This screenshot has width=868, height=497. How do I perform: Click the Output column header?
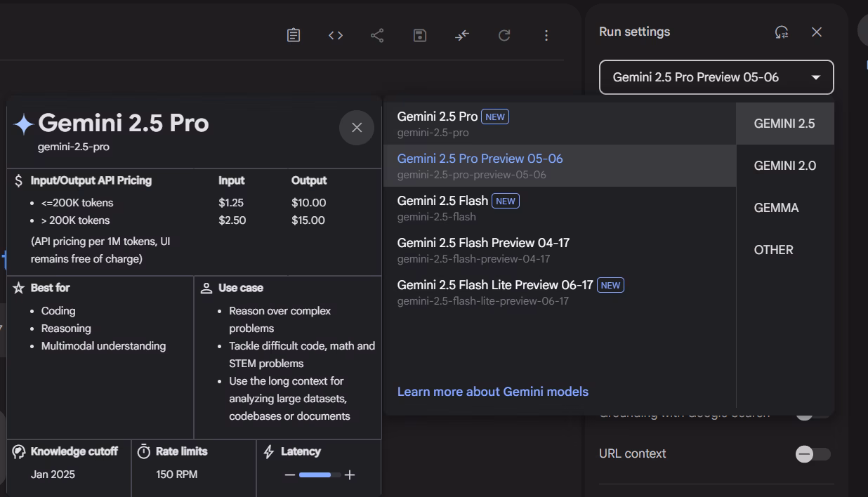[309, 180]
